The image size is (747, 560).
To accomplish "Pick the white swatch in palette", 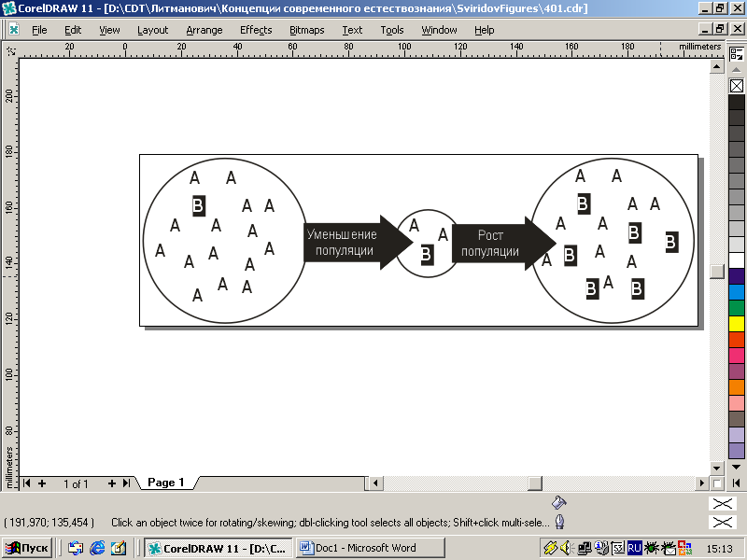I will point(736,260).
